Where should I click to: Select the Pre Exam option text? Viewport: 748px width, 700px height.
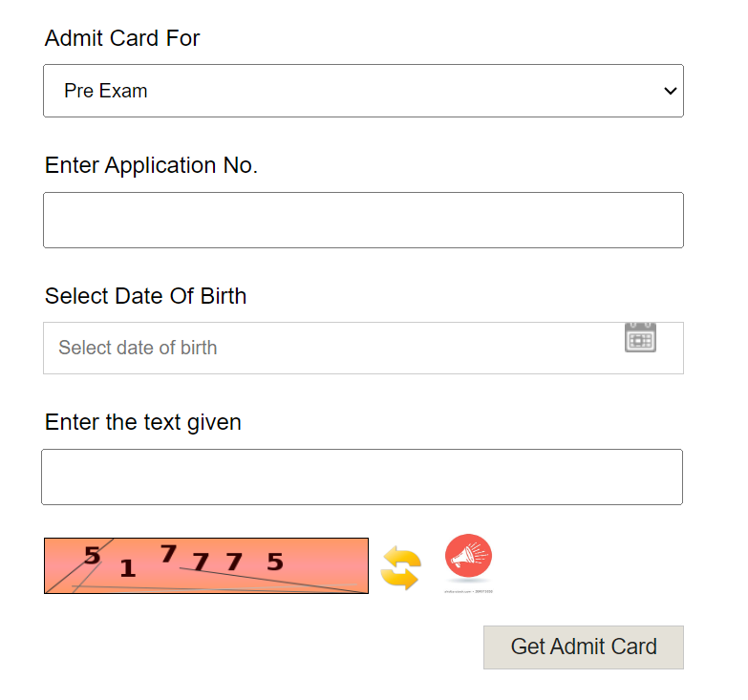click(106, 92)
